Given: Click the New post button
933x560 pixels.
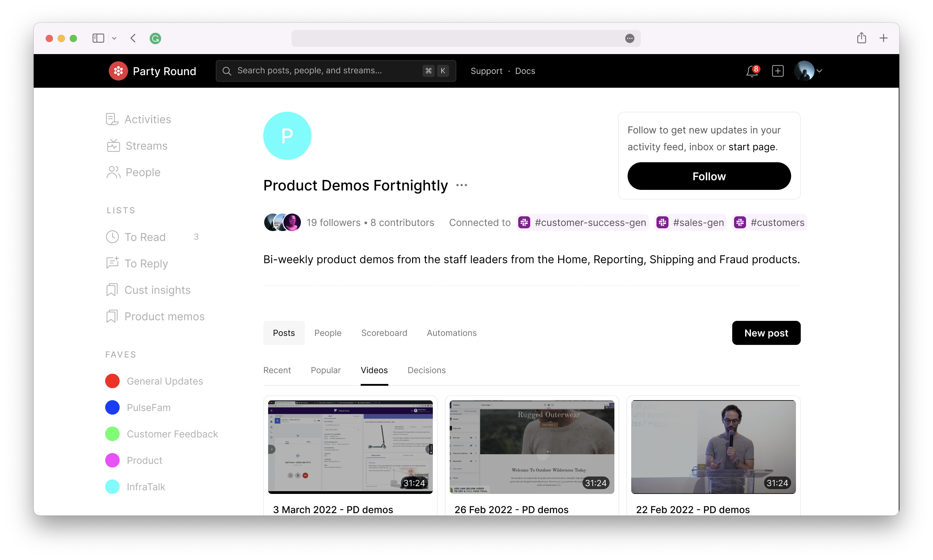Looking at the screenshot, I should point(766,333).
